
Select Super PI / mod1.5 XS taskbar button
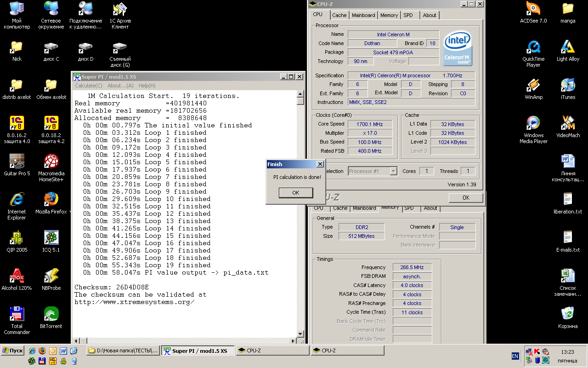coord(198,351)
